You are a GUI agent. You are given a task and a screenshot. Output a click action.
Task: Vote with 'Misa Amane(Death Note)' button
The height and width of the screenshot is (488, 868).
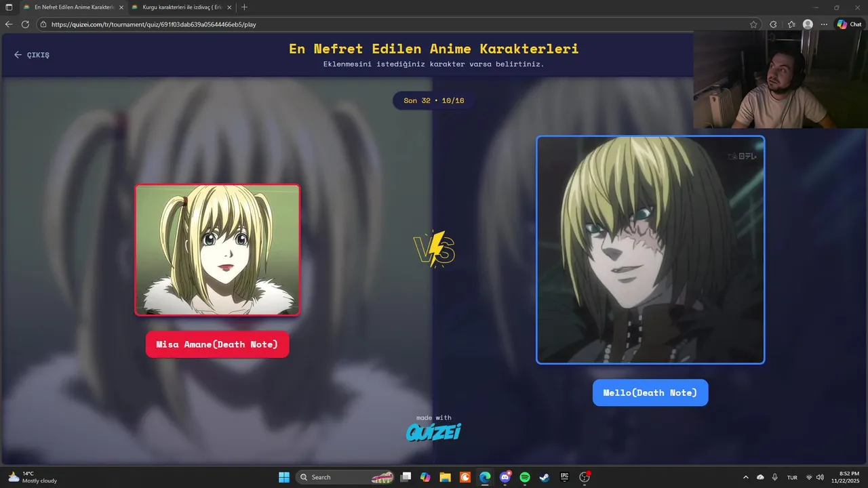(217, 344)
